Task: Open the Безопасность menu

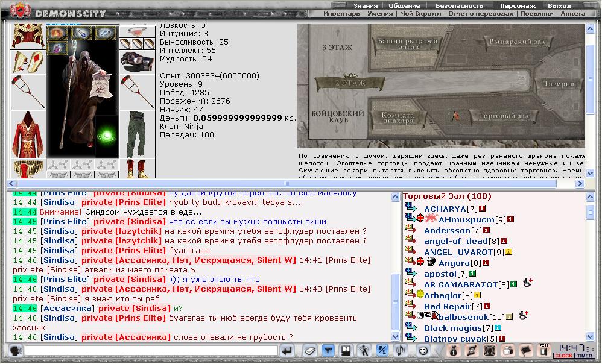Action: pyautogui.click(x=459, y=6)
